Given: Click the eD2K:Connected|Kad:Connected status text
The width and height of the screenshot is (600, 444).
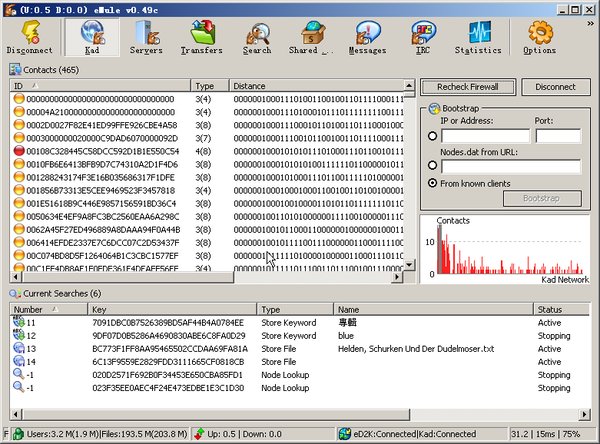Looking at the screenshot, I should [415, 434].
